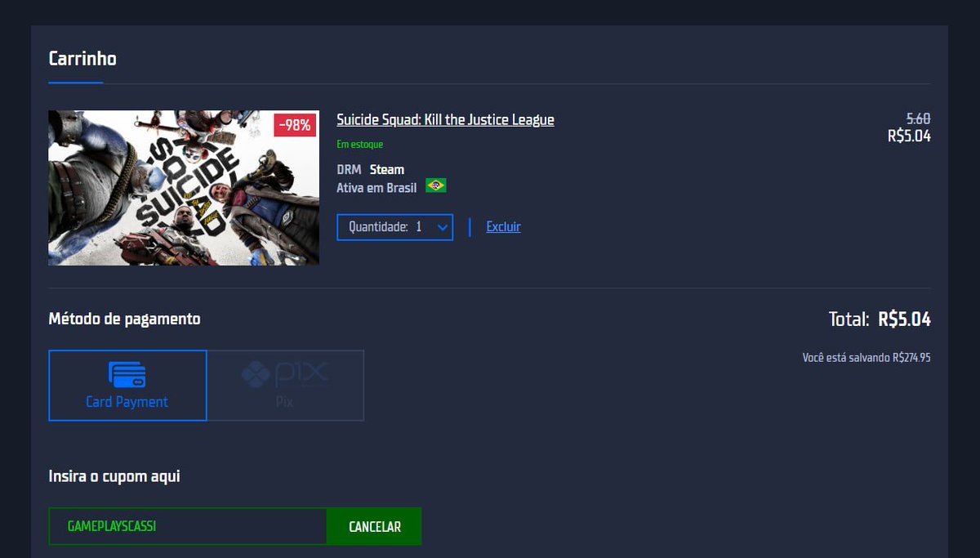The width and height of the screenshot is (980, 558).
Task: Click the coupon field containing GAMEPLAYSCASSI
Action: pos(188,527)
